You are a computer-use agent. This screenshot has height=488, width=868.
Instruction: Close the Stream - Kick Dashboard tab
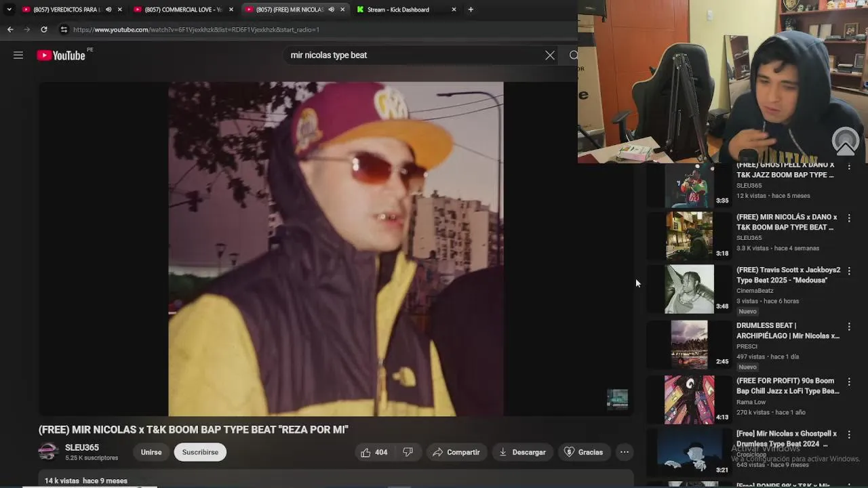[x=454, y=9]
